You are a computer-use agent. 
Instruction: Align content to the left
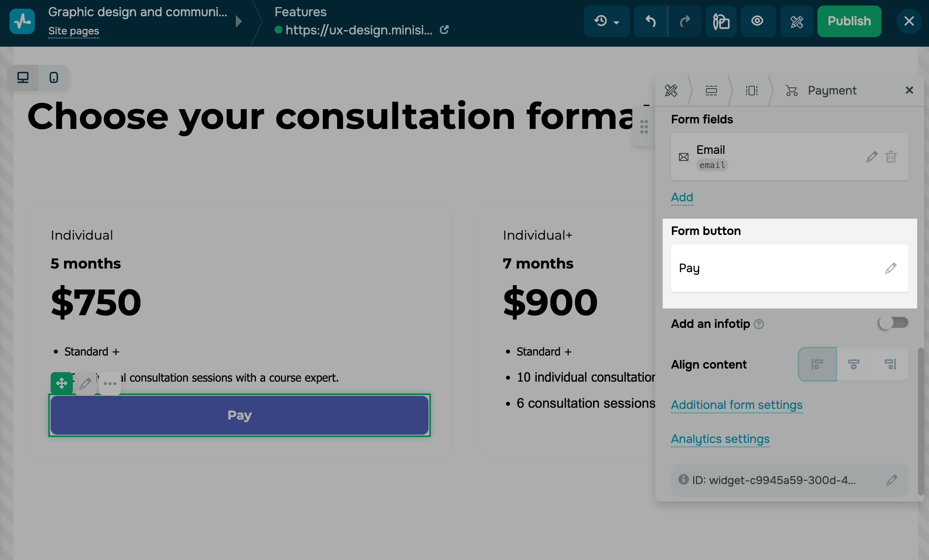tap(817, 364)
